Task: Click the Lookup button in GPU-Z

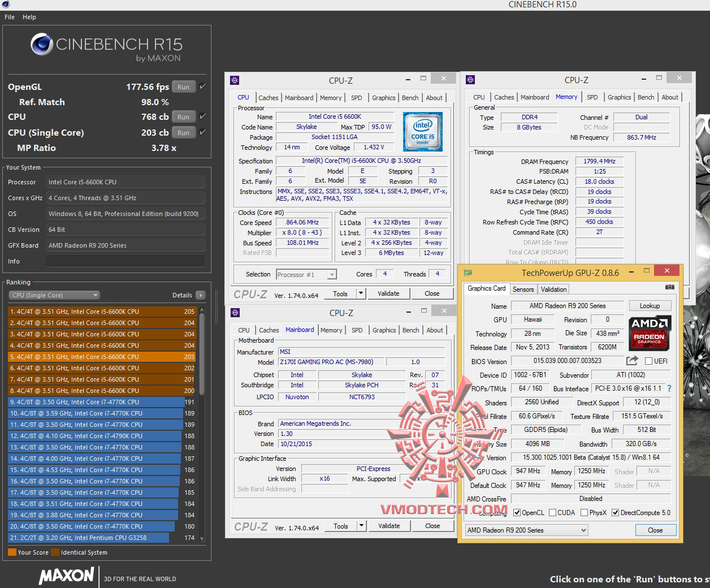Action: tap(650, 306)
